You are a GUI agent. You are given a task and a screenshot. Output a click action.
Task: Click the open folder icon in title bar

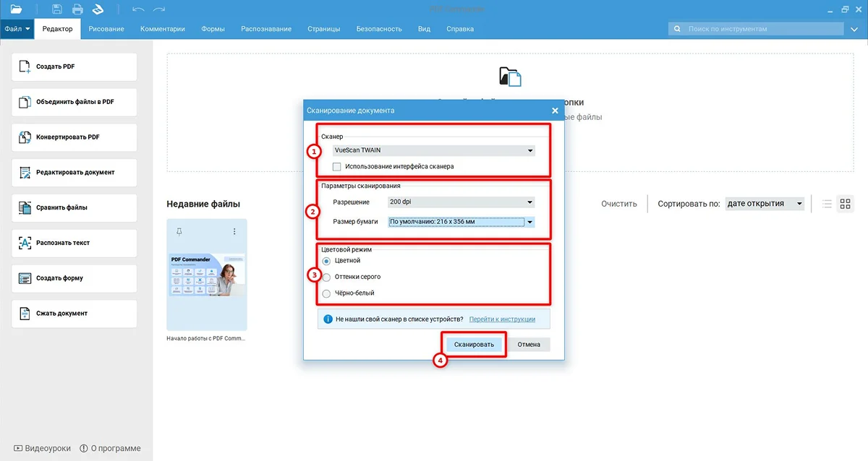click(x=16, y=9)
